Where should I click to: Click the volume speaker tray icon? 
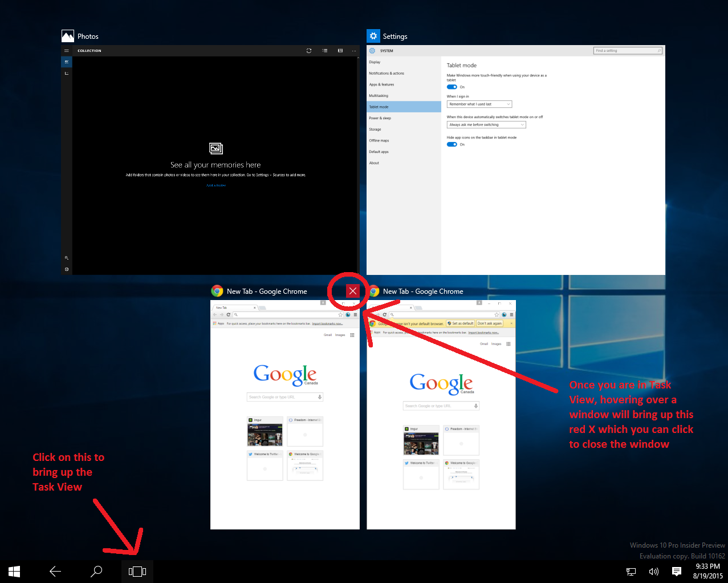click(x=654, y=571)
